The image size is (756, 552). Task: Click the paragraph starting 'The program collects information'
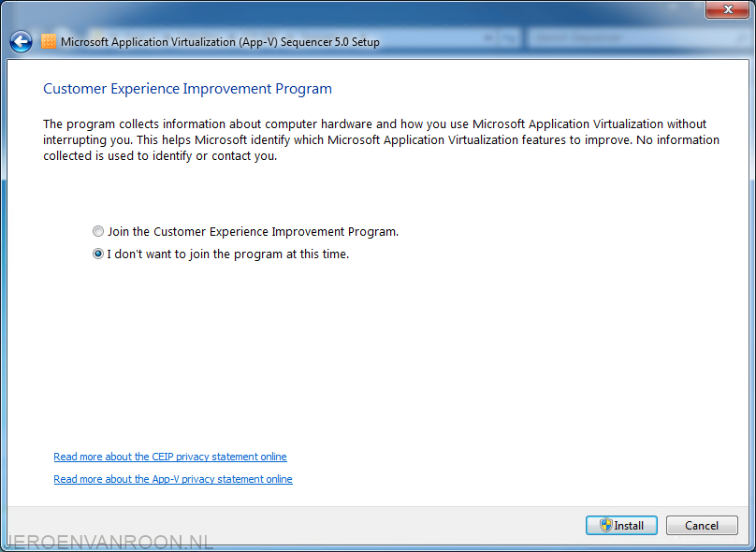tap(381, 139)
